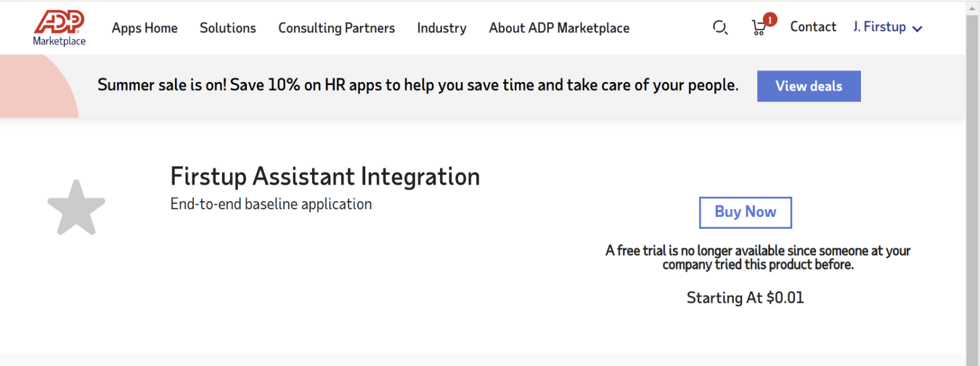Open the Apps Home menu
Screen dimensions: 980x366
click(144, 28)
